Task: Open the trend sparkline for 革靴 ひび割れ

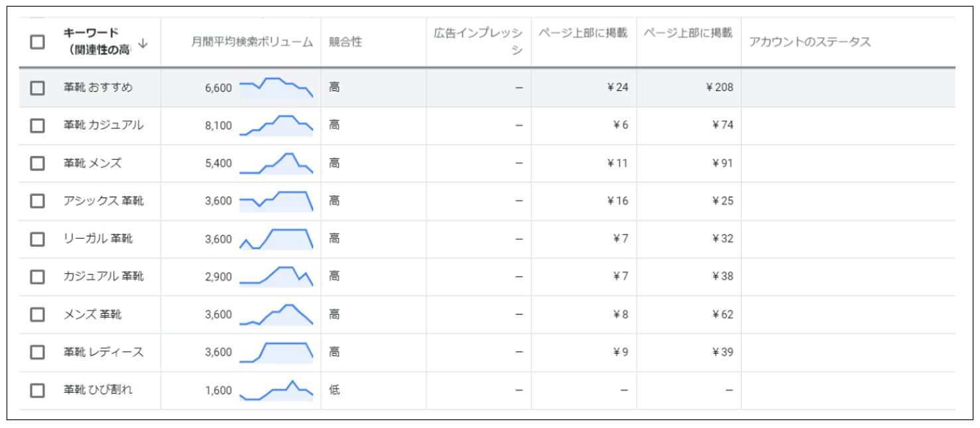Action: coord(276,390)
